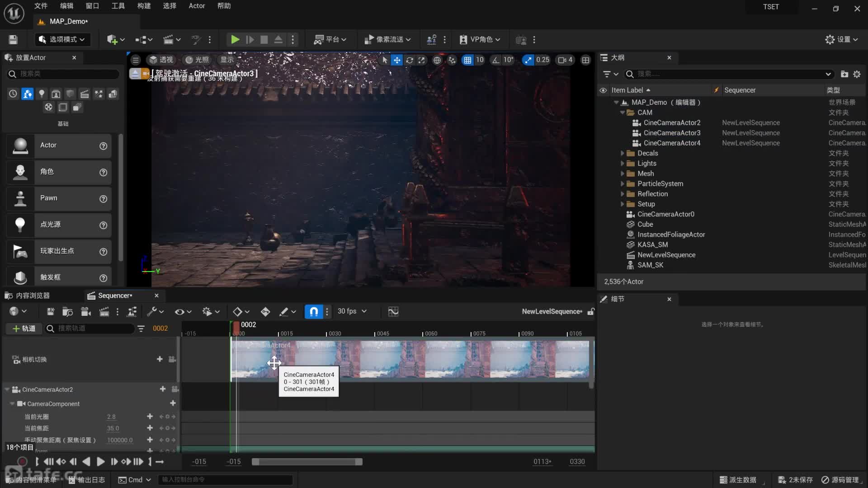Expand the Lights folder in the outliner
This screenshot has width=868, height=488.
pos(623,164)
